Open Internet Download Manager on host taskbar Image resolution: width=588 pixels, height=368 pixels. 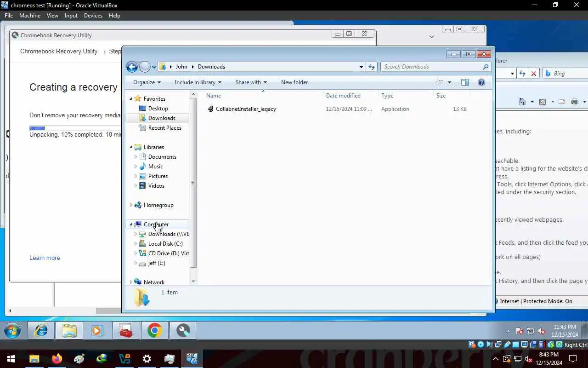pyautogui.click(x=102, y=359)
